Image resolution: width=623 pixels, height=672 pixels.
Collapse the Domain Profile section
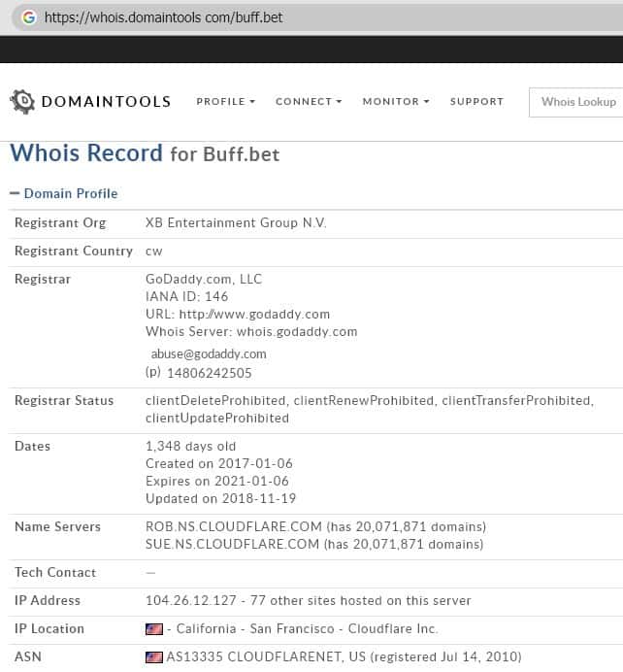pos(63,193)
